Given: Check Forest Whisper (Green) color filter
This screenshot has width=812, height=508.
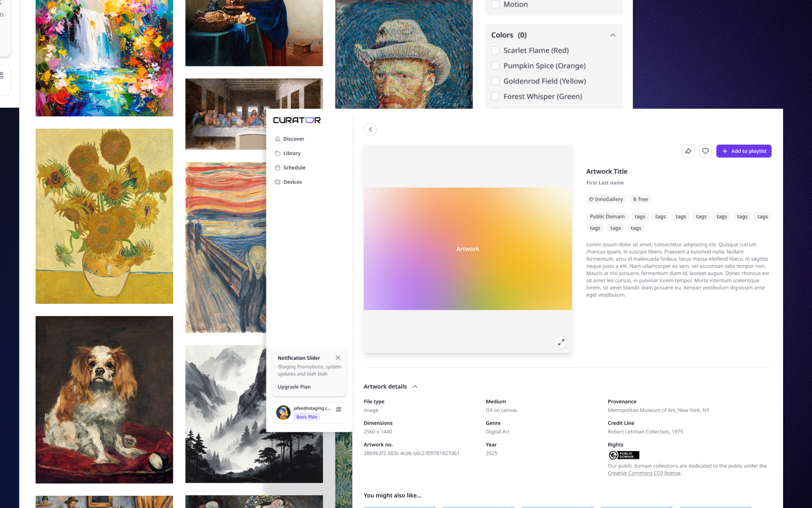Looking at the screenshot, I should 495,96.
